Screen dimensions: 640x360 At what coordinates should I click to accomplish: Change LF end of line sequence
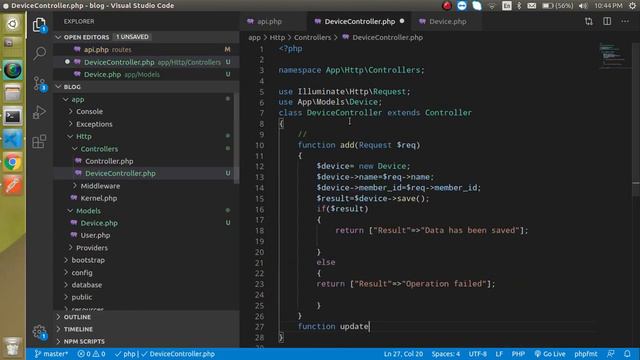(499, 354)
